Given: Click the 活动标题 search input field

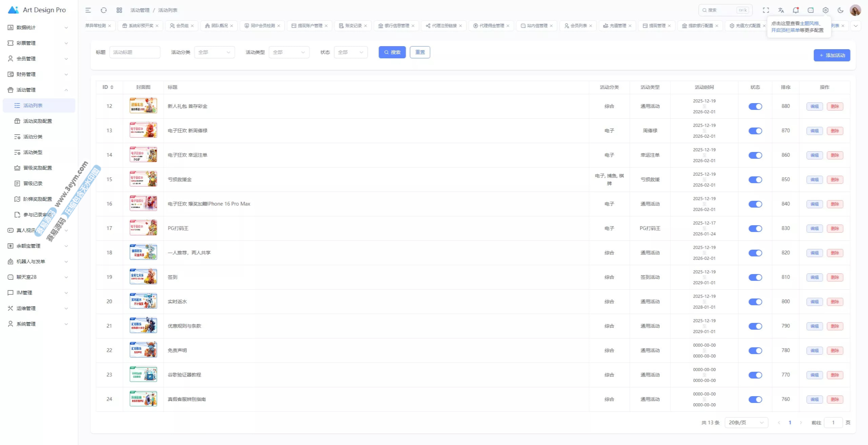Looking at the screenshot, I should tap(135, 52).
